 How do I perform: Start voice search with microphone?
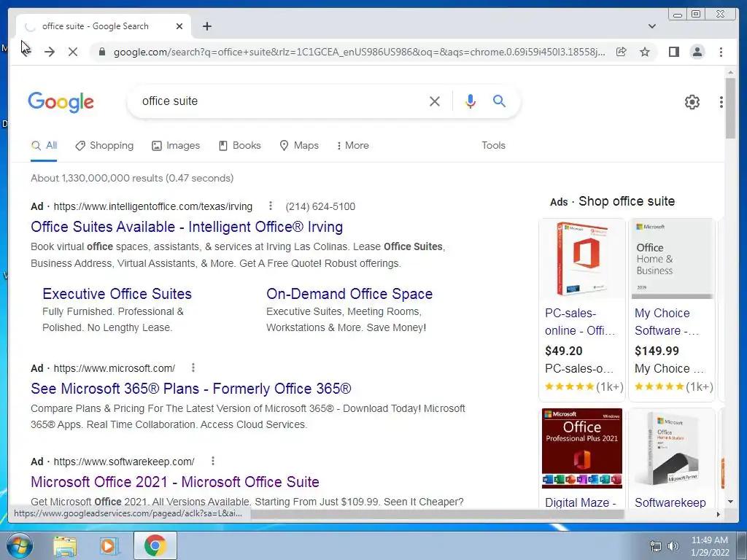click(x=471, y=101)
